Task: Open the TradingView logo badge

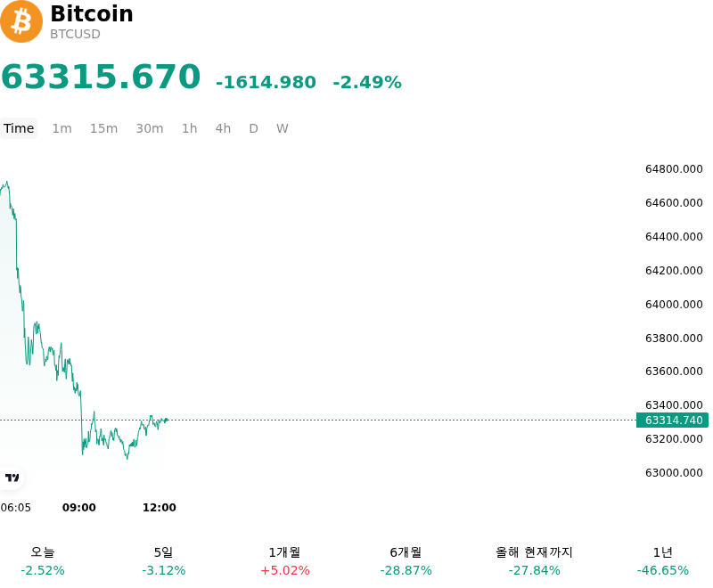Action: (x=12, y=478)
